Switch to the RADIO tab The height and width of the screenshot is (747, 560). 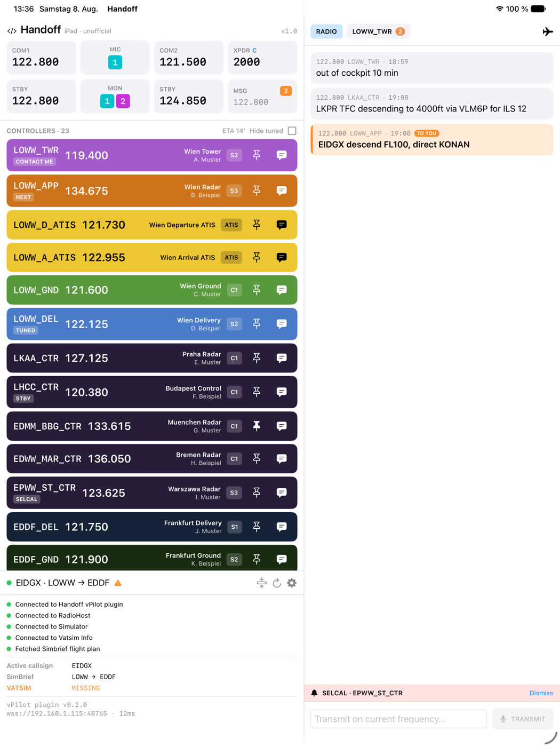pyautogui.click(x=326, y=31)
